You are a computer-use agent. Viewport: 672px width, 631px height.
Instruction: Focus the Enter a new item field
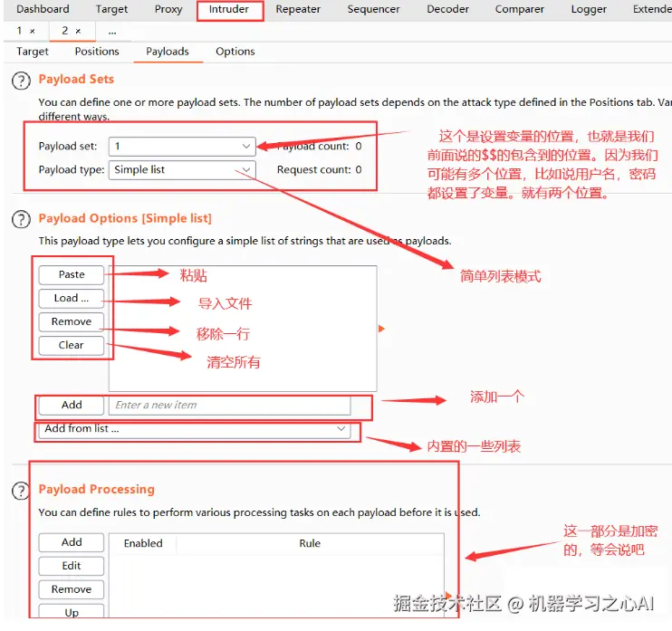click(x=230, y=406)
